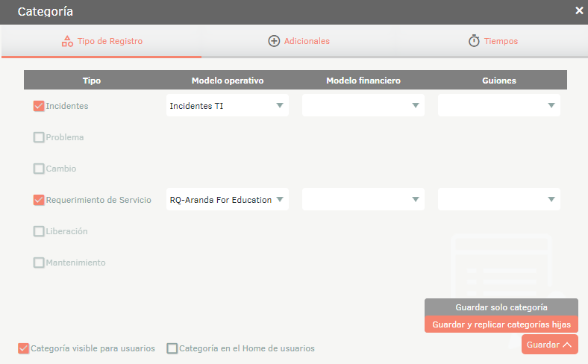Uncheck the Incidentes checkbox
Image resolution: width=588 pixels, height=364 pixels.
click(x=39, y=106)
